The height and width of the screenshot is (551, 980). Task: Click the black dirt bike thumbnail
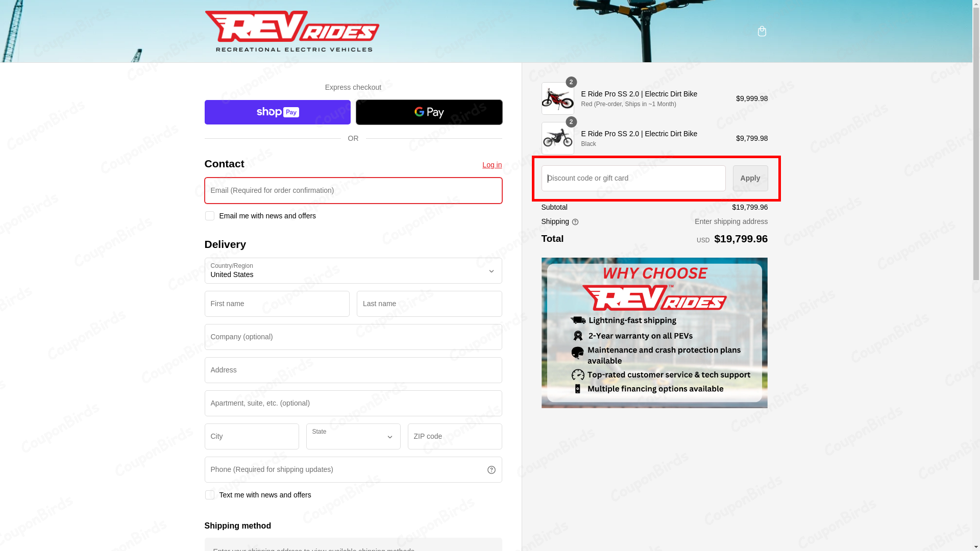tap(557, 138)
